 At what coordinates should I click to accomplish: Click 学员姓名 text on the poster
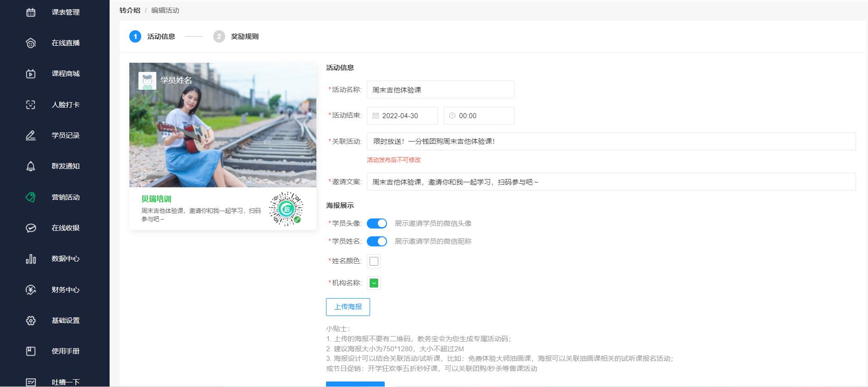(176, 80)
